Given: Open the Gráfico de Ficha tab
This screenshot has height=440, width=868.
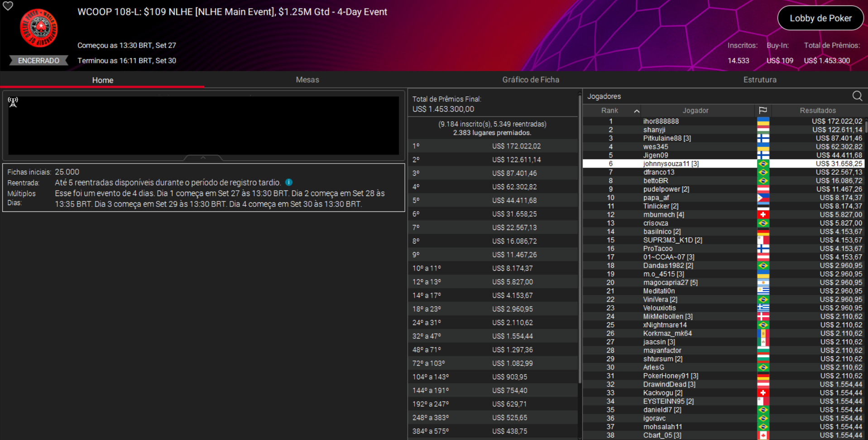Looking at the screenshot, I should [531, 80].
